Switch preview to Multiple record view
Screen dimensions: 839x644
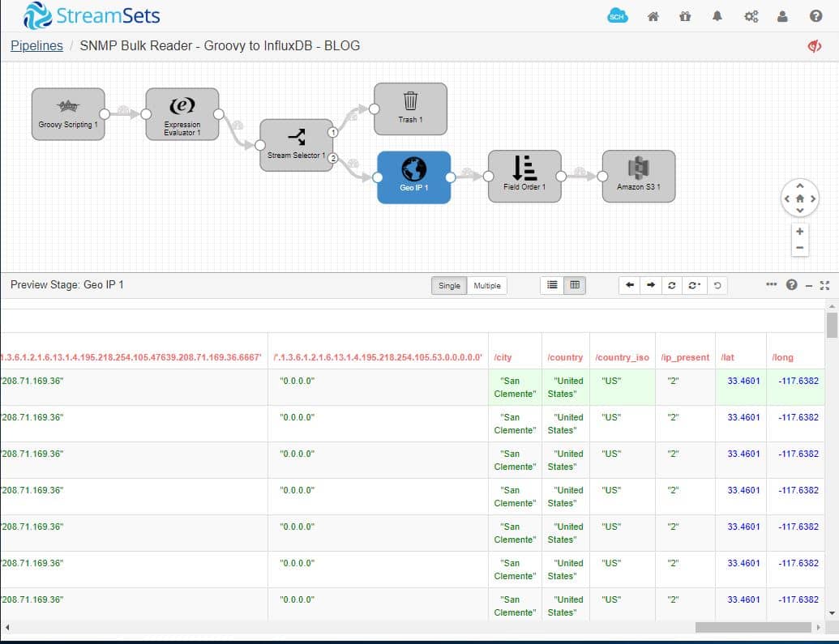point(487,285)
